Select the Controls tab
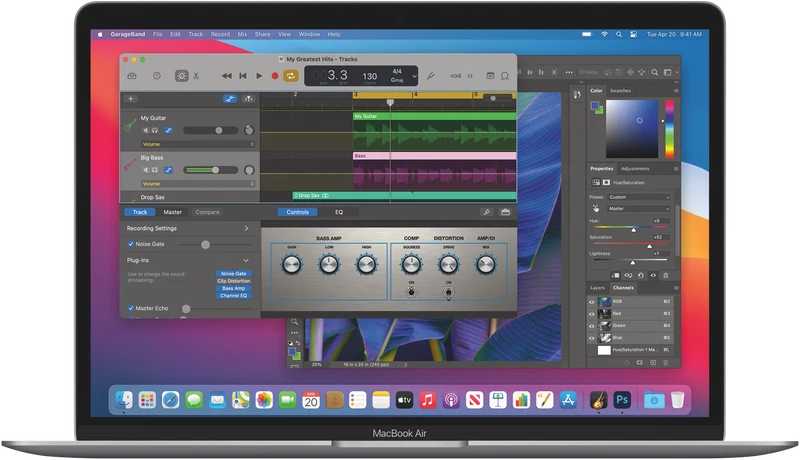Image resolution: width=800 pixels, height=460 pixels. 297,212
